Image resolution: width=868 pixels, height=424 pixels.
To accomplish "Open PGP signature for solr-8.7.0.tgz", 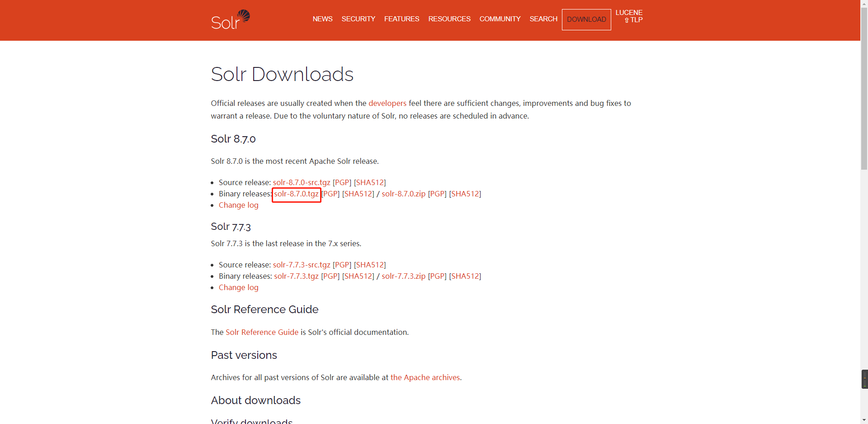I will pos(330,194).
